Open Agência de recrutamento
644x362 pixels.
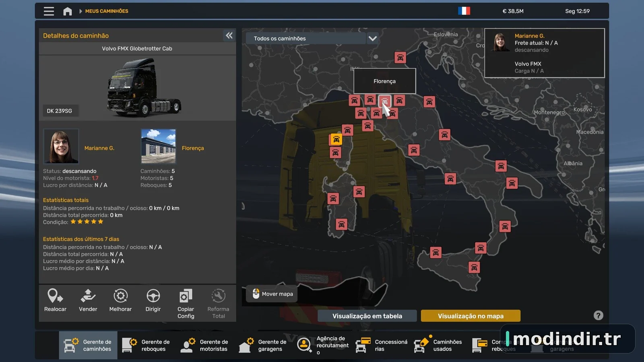[323, 345]
